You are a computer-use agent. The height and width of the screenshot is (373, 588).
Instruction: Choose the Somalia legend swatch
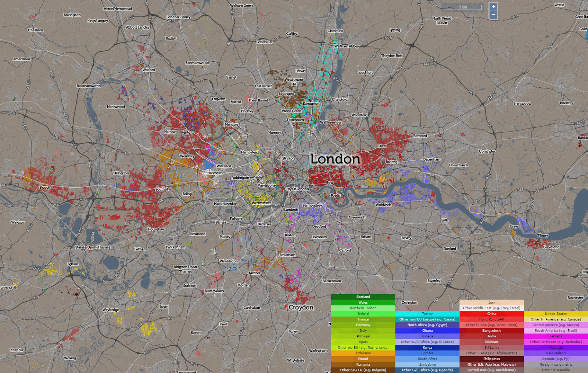tap(427, 353)
